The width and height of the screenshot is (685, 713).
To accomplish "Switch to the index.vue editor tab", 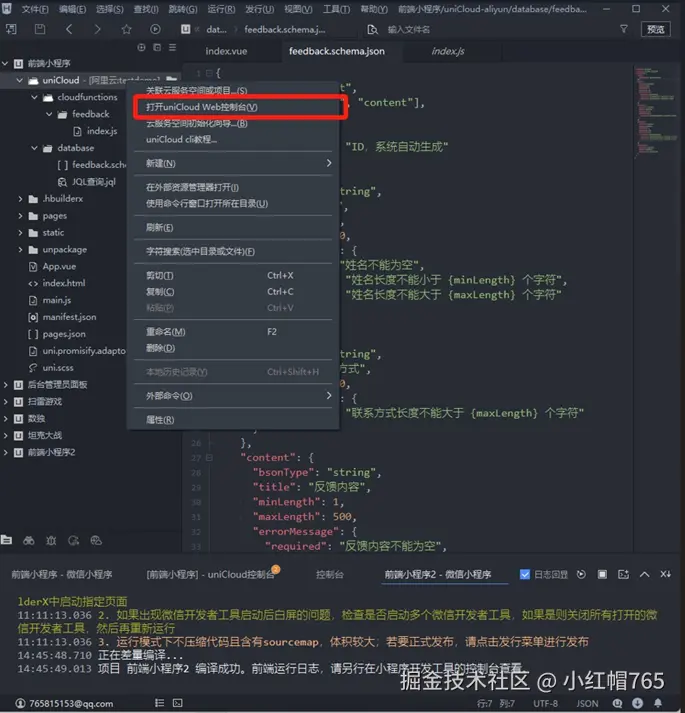I will (x=226, y=51).
